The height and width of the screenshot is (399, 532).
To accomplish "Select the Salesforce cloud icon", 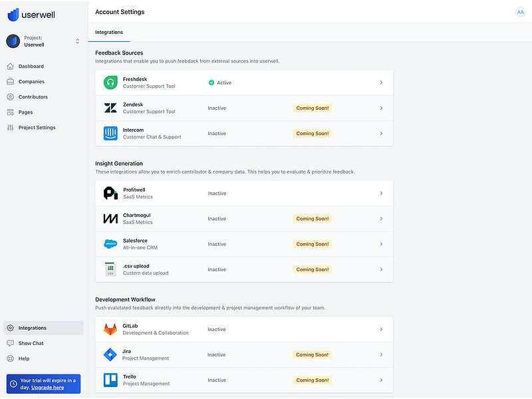I will [x=108, y=244].
